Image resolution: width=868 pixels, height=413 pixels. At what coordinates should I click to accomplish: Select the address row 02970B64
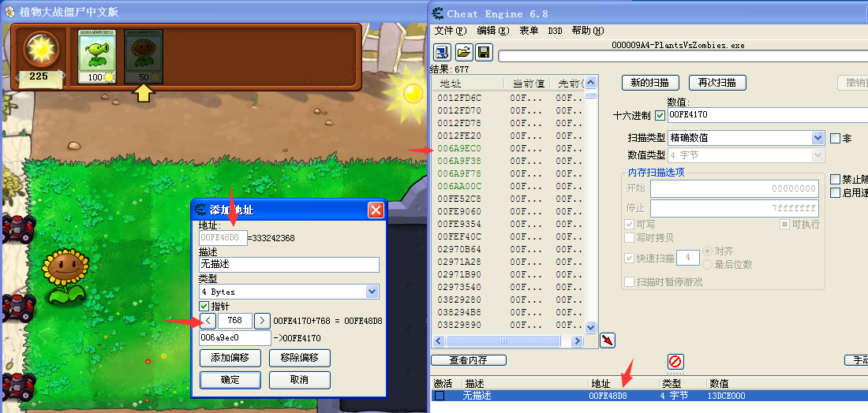click(507, 249)
